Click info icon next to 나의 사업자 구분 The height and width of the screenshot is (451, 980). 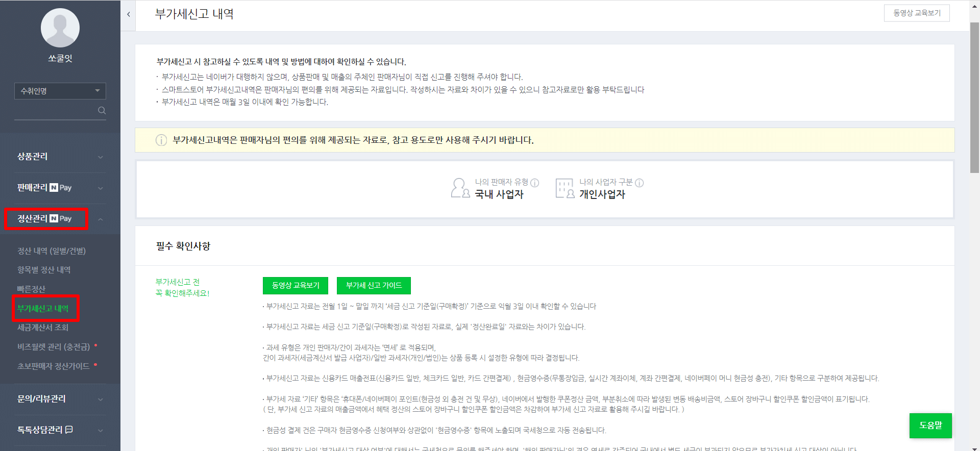click(639, 183)
